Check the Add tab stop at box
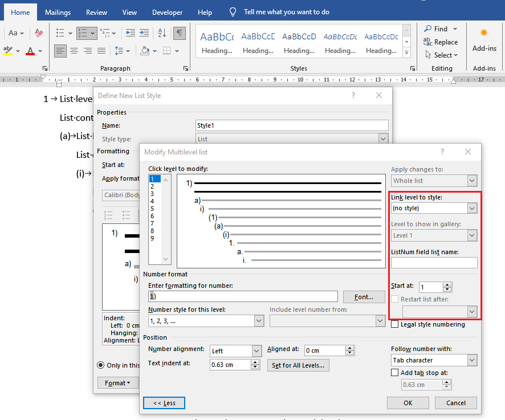Image resolution: width=505 pixels, height=420 pixels. pyautogui.click(x=394, y=372)
